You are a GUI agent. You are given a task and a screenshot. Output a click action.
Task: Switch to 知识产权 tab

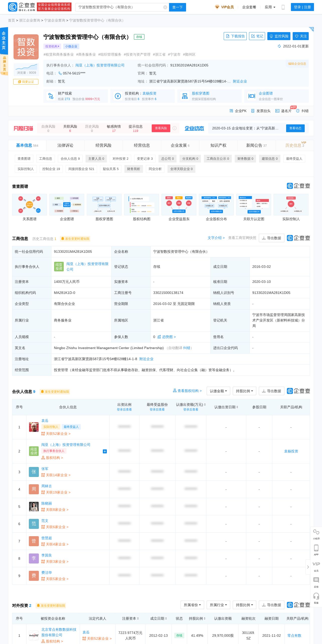tap(218, 145)
